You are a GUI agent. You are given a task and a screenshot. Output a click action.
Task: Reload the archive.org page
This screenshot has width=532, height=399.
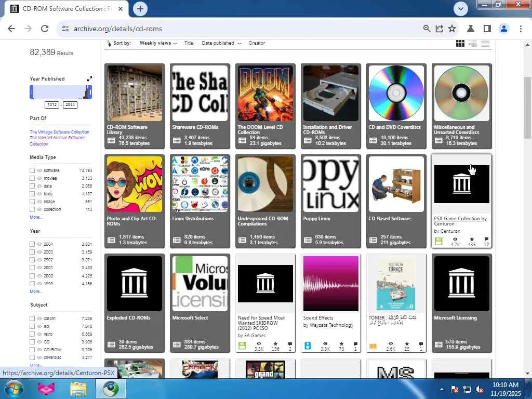pos(45,29)
